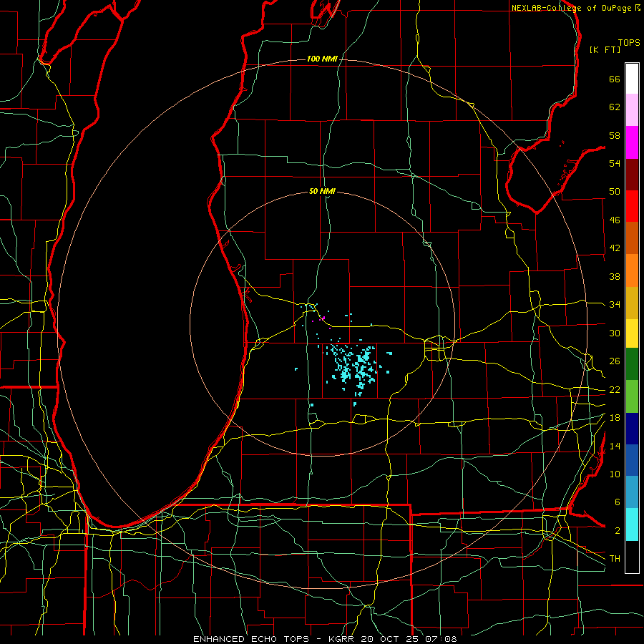
Task: Click the Enhanced Echo Tops KGRR caption
Action: click(x=325, y=639)
